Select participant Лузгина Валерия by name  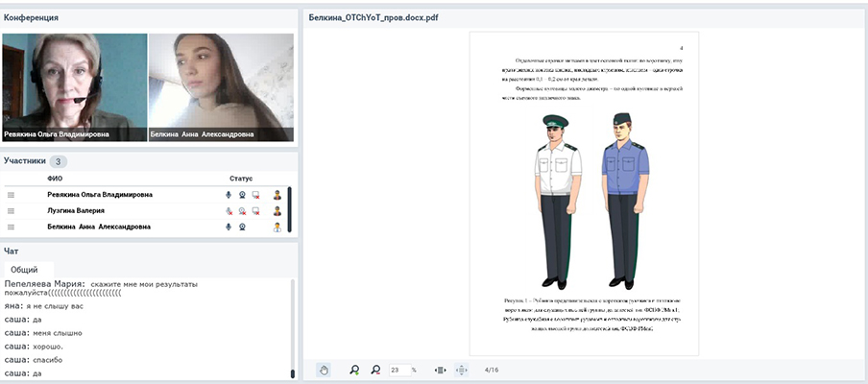(76, 211)
